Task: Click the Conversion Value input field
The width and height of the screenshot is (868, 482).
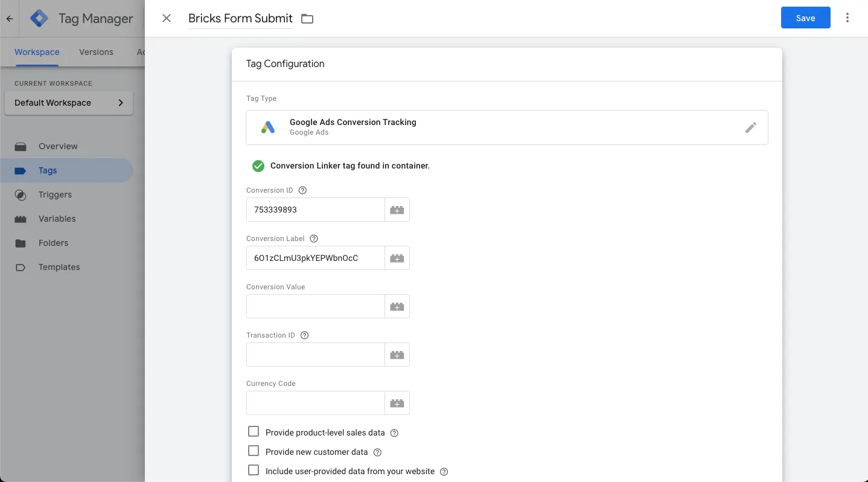Action: (315, 306)
